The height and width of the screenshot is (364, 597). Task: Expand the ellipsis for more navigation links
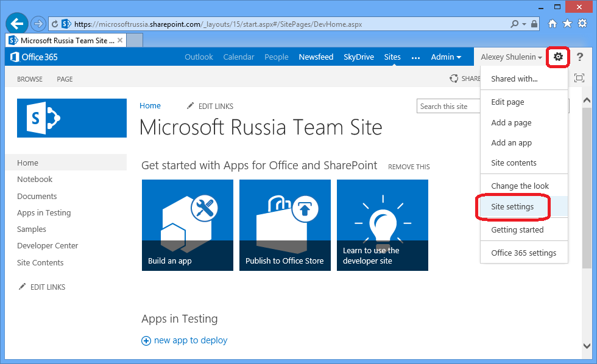415,57
